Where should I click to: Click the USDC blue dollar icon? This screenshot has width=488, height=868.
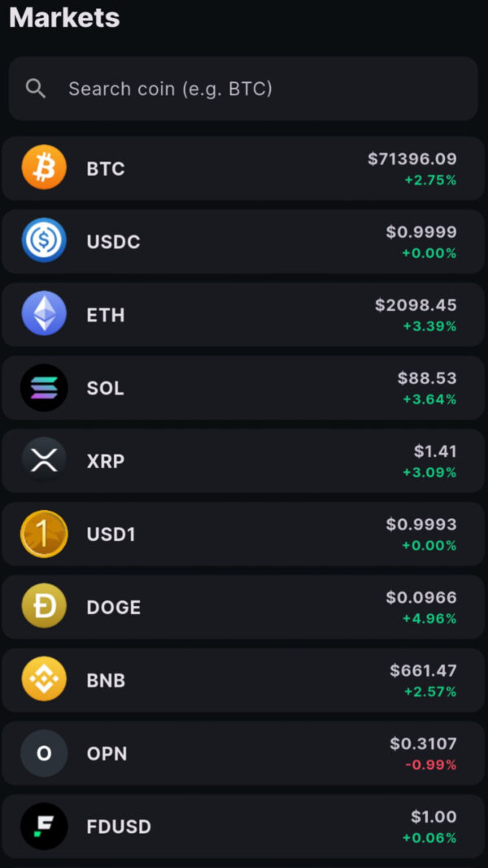pyautogui.click(x=44, y=241)
